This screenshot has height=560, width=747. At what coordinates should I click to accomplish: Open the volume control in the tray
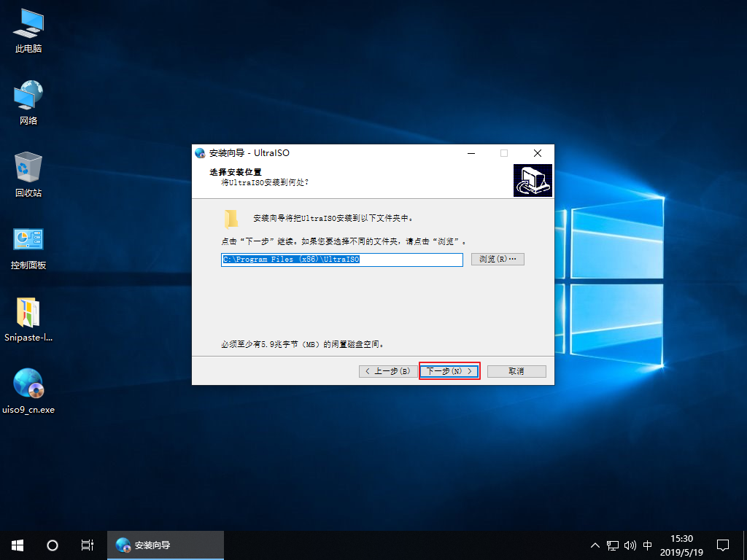coord(630,545)
